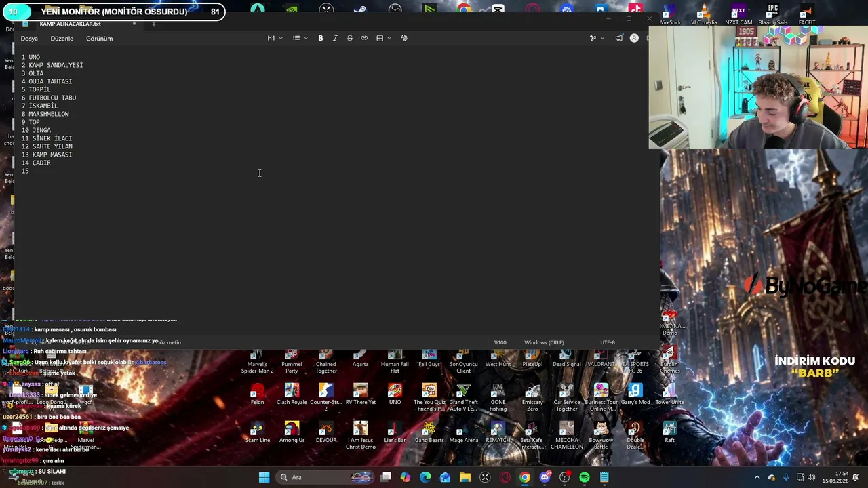Open Mage Arena desktop shortcut

(463, 432)
